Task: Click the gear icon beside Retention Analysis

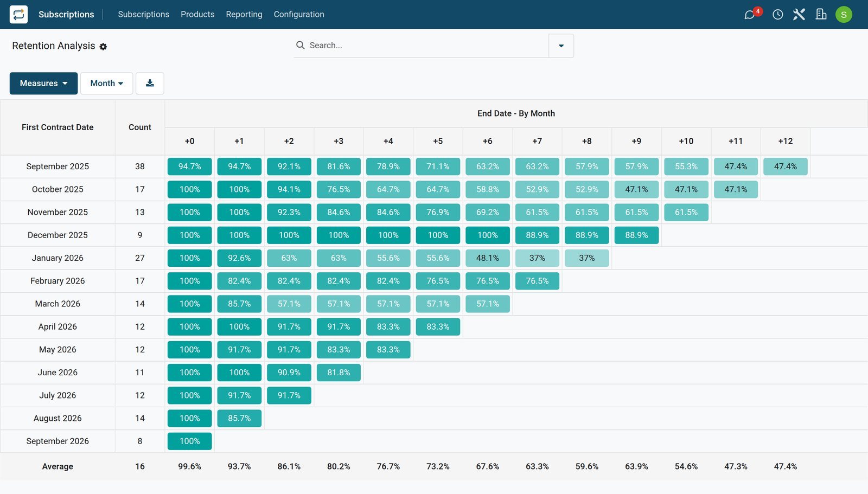Action: tap(103, 47)
